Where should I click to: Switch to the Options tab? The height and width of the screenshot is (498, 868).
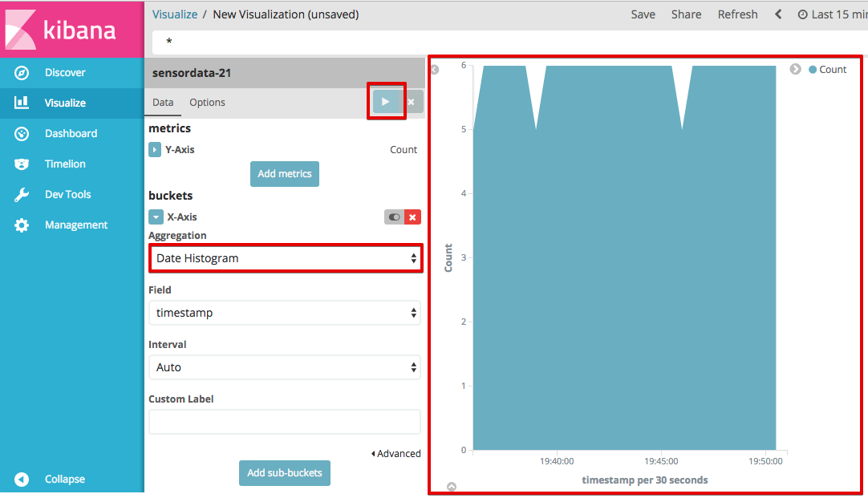207,103
